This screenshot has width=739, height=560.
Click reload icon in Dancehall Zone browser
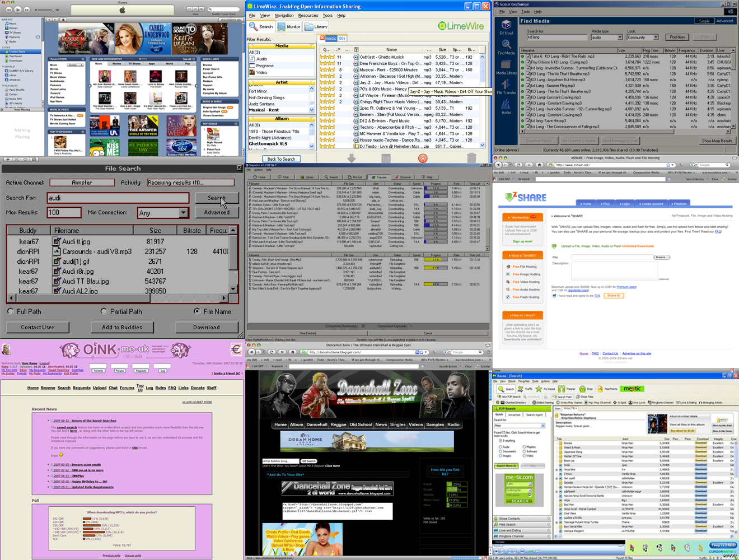[x=272, y=352]
